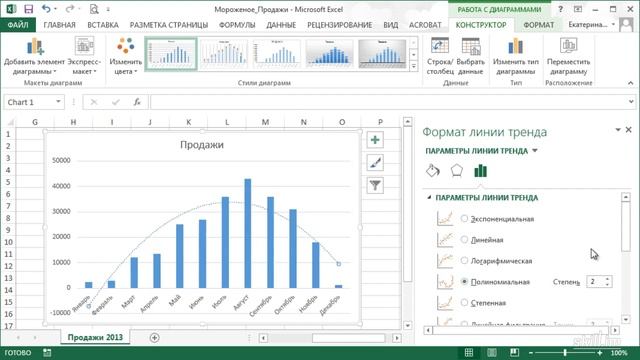Open Fill & Line paint bucket tab
640x360 pixels.
433,171
